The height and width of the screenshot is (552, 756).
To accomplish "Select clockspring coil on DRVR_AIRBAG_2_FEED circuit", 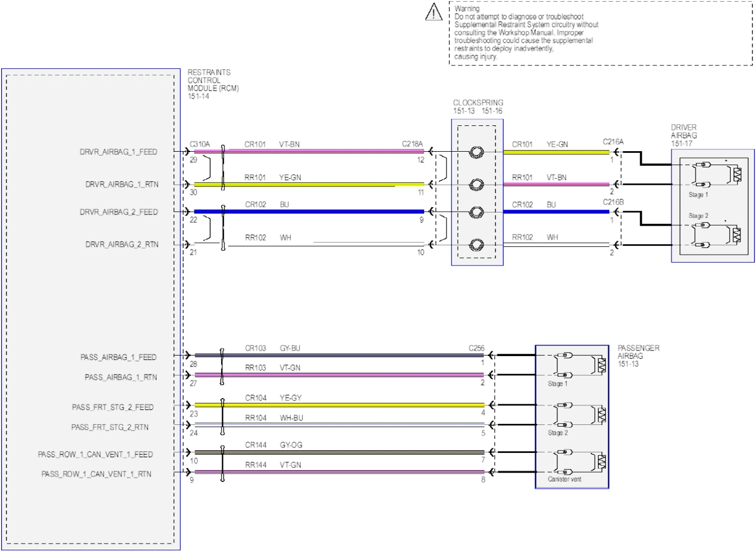I will pos(476,212).
